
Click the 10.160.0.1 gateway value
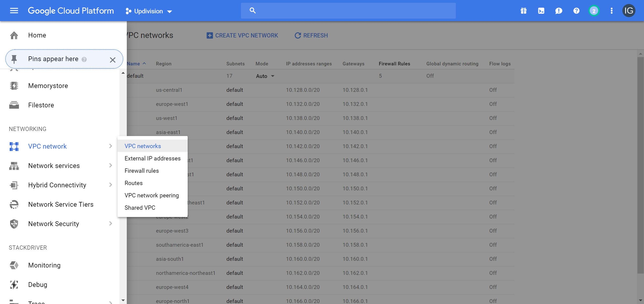[x=355, y=259]
